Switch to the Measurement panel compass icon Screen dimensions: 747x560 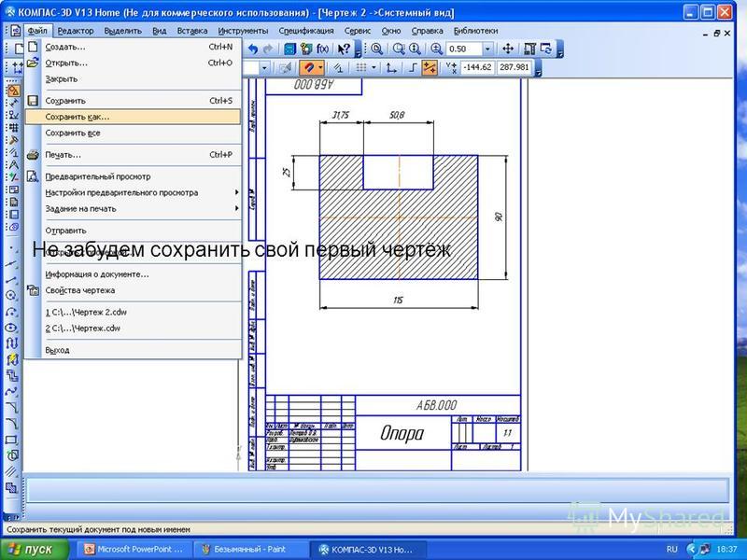tap(13, 165)
